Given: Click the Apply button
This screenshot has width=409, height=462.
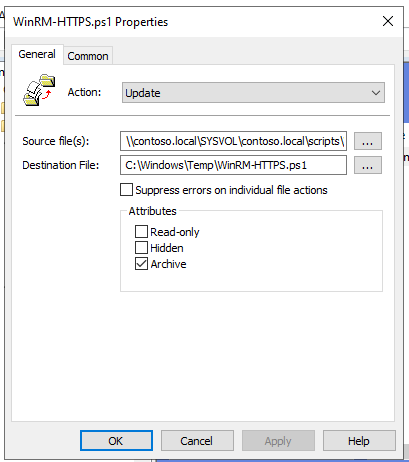Looking at the screenshot, I should pos(278,441).
